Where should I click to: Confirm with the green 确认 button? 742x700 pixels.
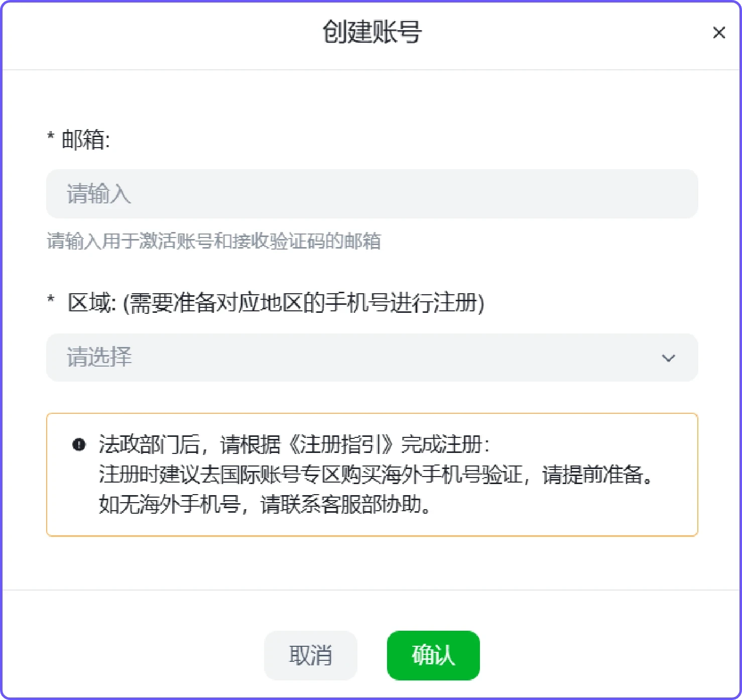click(x=433, y=655)
